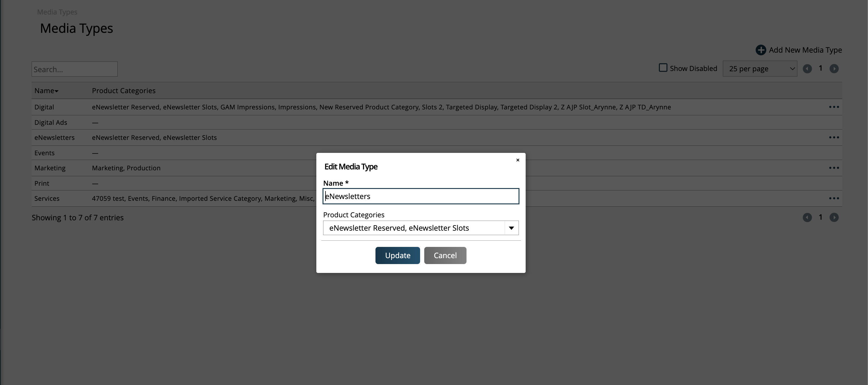Expand the Product Categories dropdown arrow
This screenshot has height=385, width=868.
[x=511, y=228]
